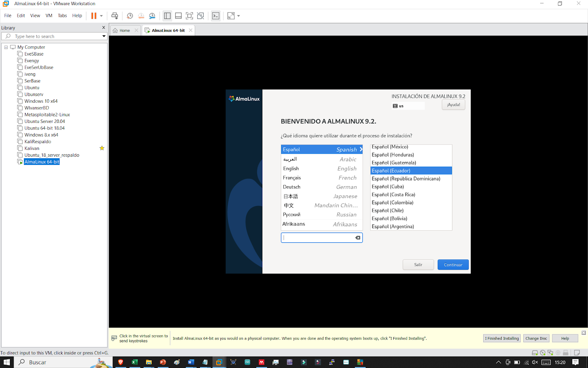Click the ¡Ayuda! help button in installer
The image size is (588, 368).
[x=453, y=105]
